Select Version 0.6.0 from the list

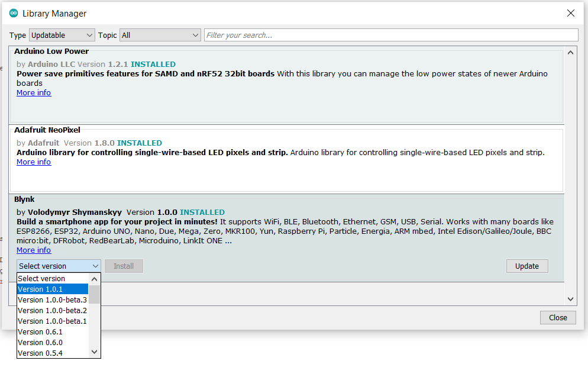click(53, 343)
